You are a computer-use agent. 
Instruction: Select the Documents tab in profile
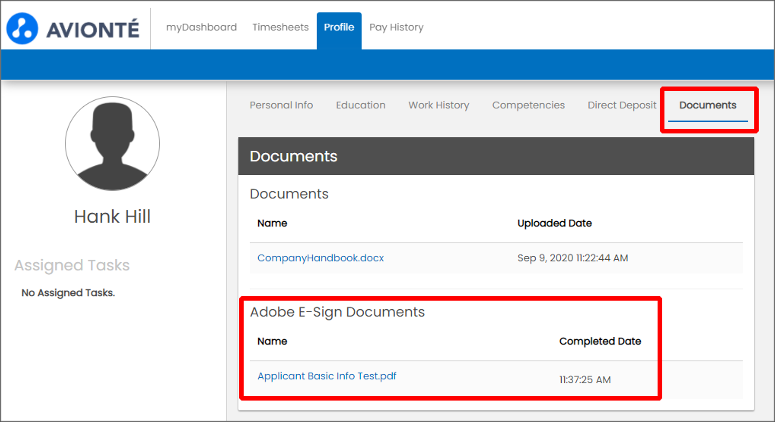pos(707,105)
